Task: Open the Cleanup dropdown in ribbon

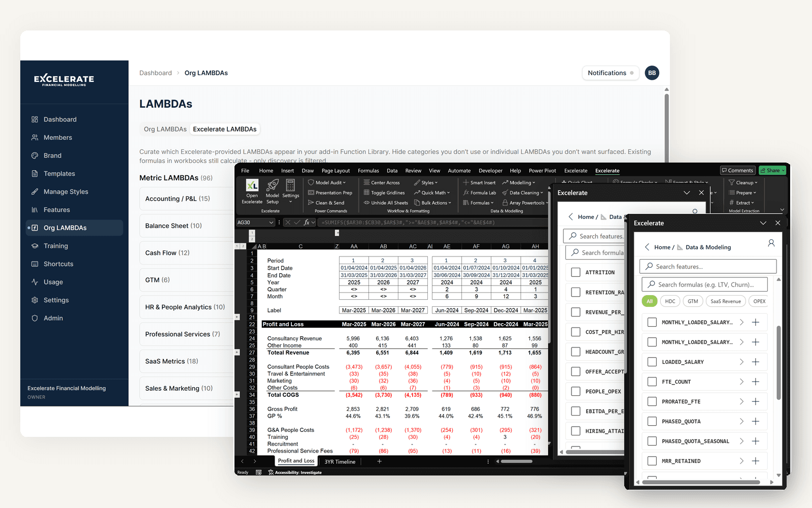Action: [743, 182]
